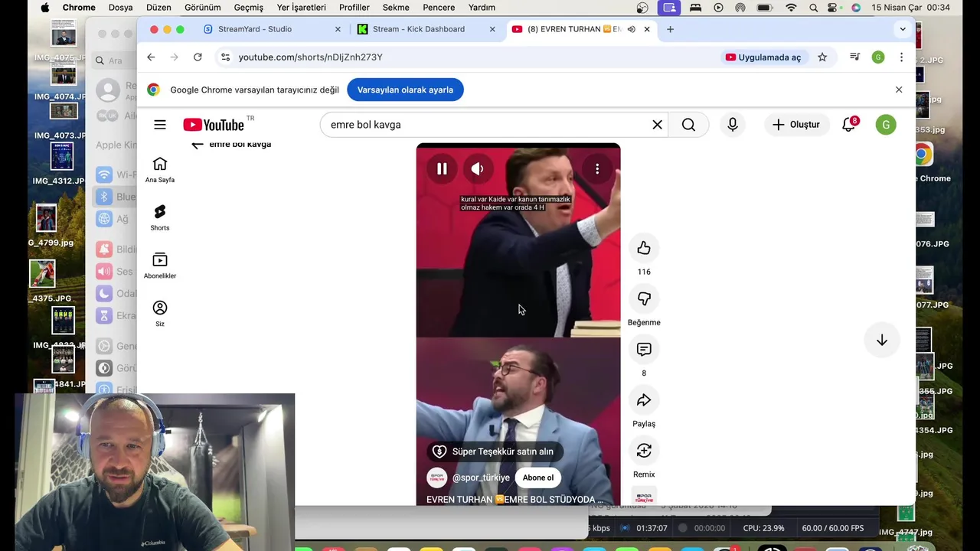The height and width of the screenshot is (551, 980).
Task: Go to next Short with down arrow
Action: click(882, 341)
